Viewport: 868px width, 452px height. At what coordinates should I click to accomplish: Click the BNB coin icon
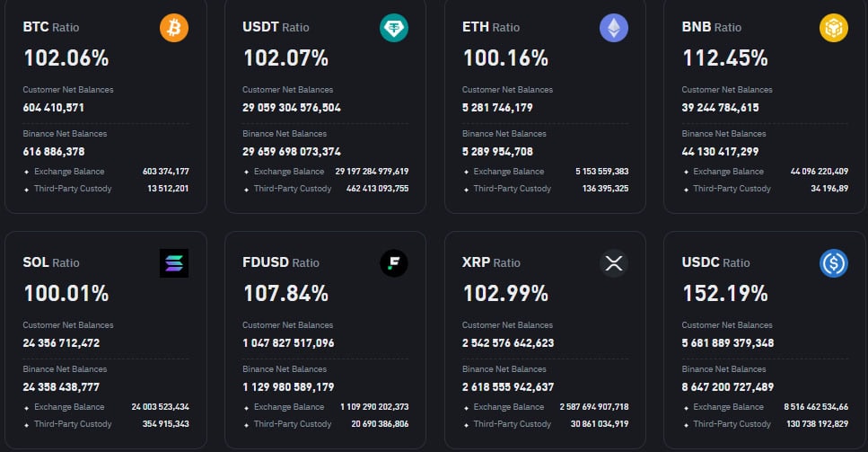(x=833, y=28)
